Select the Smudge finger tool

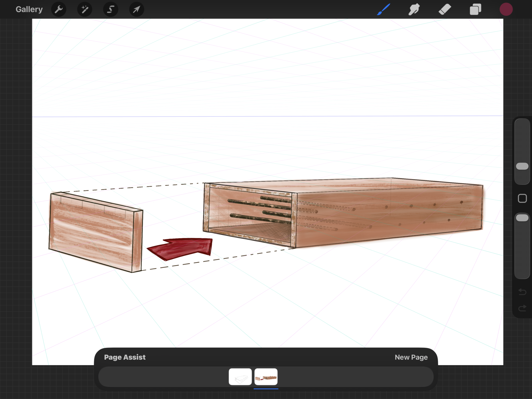point(414,9)
